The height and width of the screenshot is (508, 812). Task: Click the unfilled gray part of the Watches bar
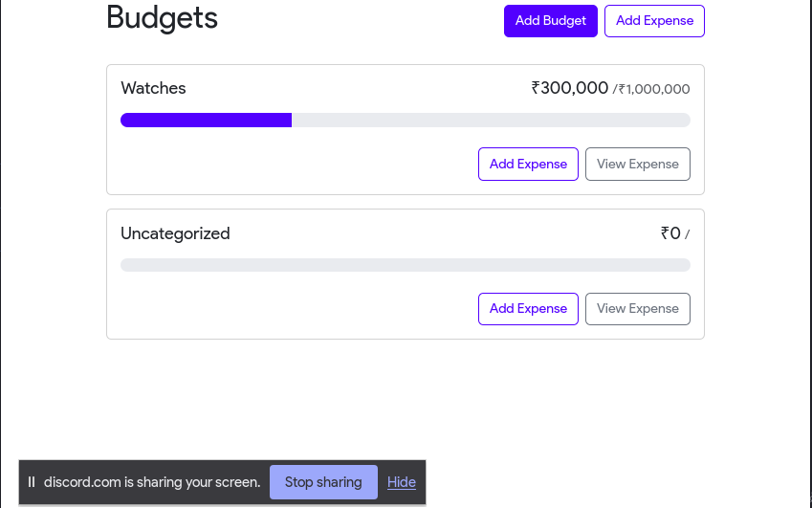[490, 120]
